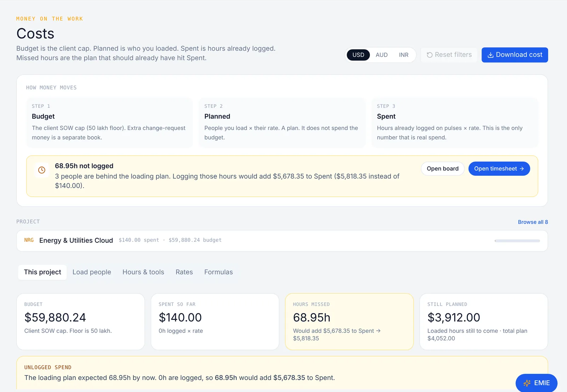Viewport: 567px width, 392px height.
Task: Follow the Browse all 8 link
Action: pyautogui.click(x=533, y=222)
